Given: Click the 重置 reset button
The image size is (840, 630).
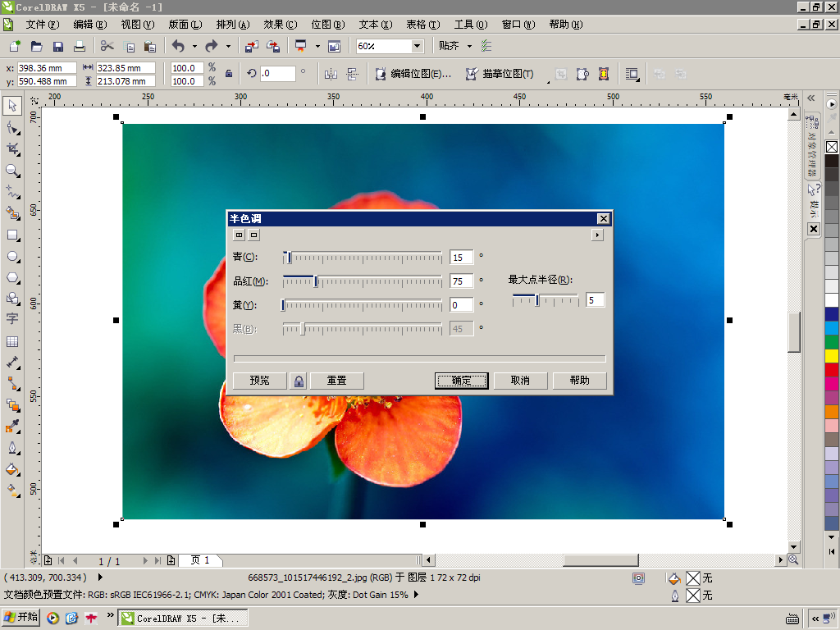Looking at the screenshot, I should point(337,381).
